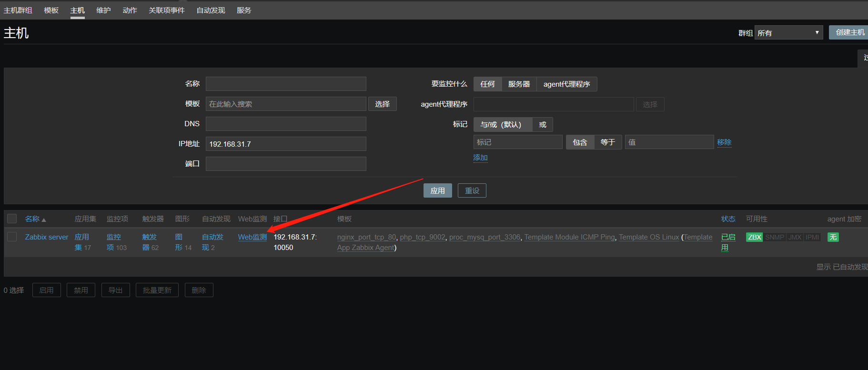Tick the select-all checkbox in table header

click(12, 219)
